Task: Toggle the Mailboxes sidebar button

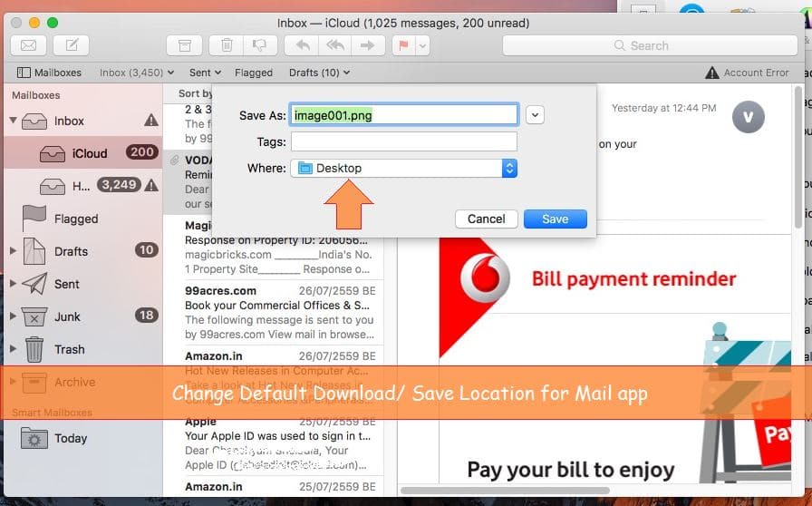Action: point(49,73)
